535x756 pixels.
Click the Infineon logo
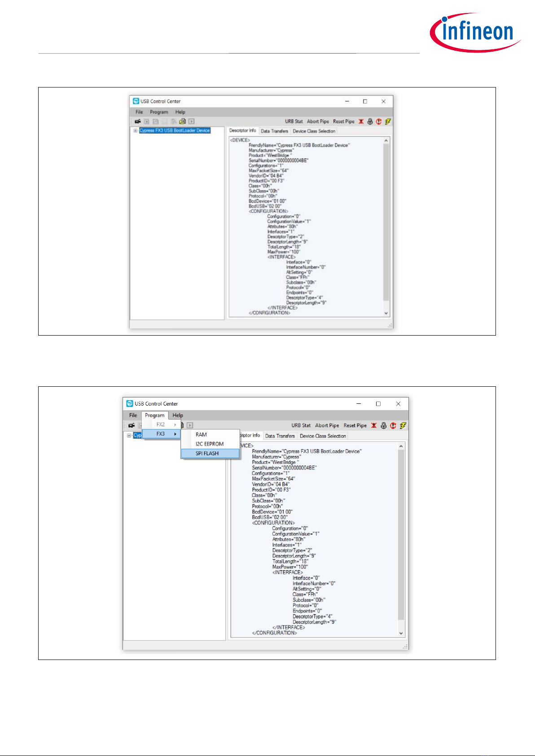coord(475,32)
